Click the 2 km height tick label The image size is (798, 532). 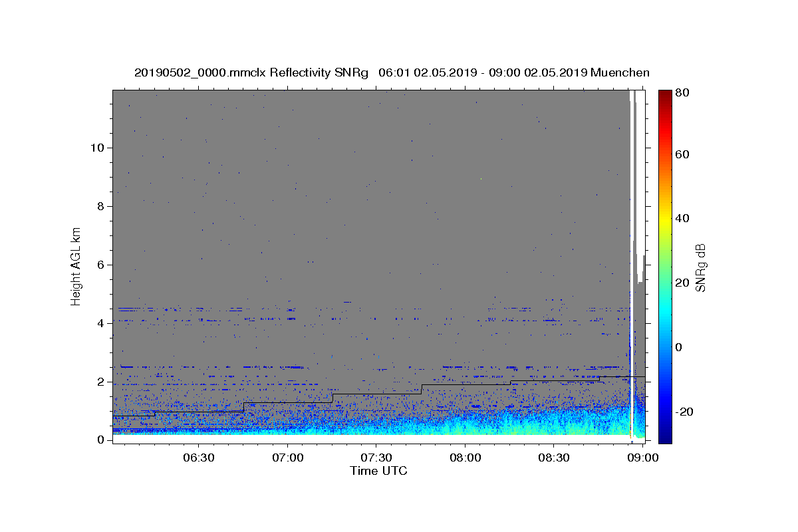coord(100,382)
